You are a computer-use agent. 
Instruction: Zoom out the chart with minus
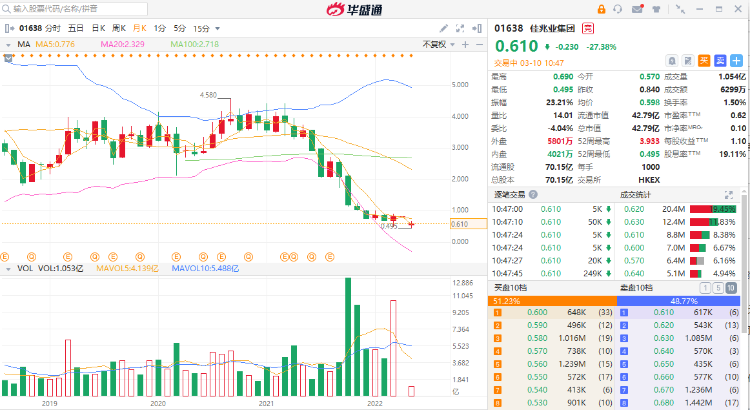click(479, 44)
